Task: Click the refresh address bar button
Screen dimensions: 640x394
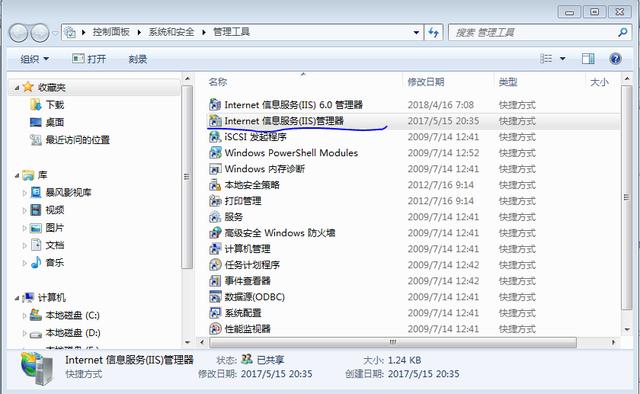Action: coord(433,32)
